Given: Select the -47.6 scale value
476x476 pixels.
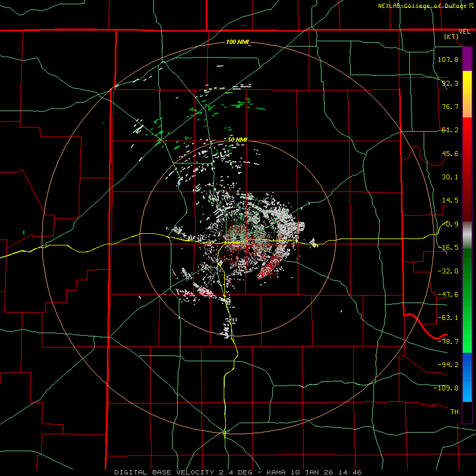Looking at the screenshot, I should (x=448, y=295).
